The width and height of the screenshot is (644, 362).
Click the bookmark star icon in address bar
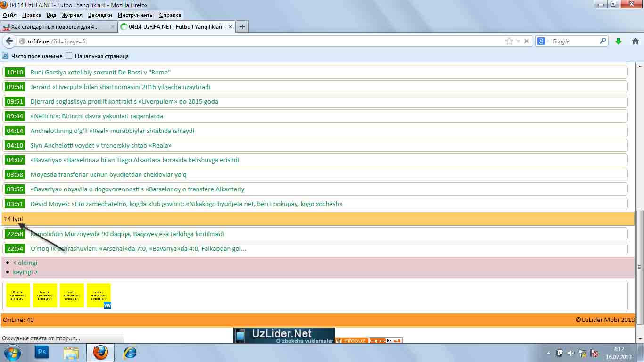(509, 41)
